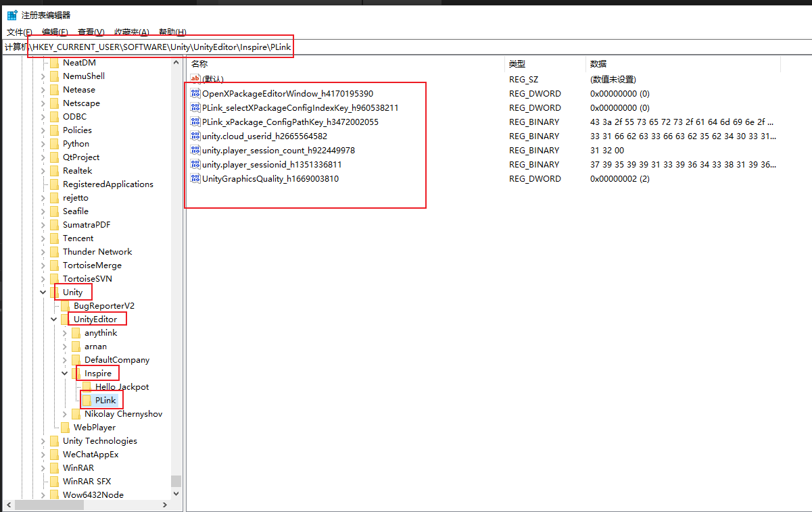Click the folder icon next to SumatraPDF
This screenshot has height=512, width=812.
[54, 225]
